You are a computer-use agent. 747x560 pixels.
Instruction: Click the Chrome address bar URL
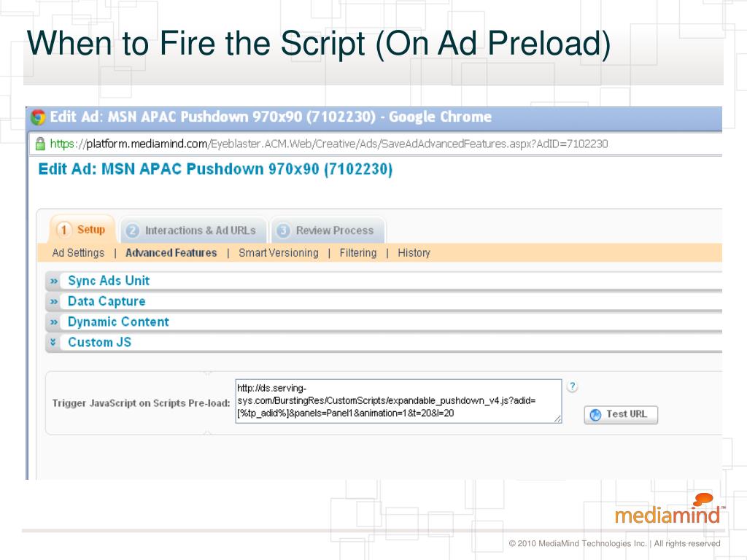pos(329,144)
